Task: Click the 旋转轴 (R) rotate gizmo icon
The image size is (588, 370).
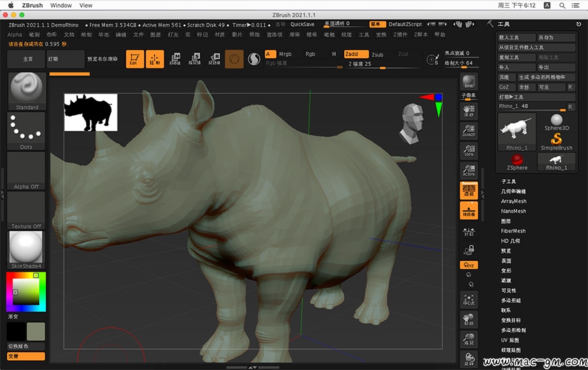Action: [214, 59]
